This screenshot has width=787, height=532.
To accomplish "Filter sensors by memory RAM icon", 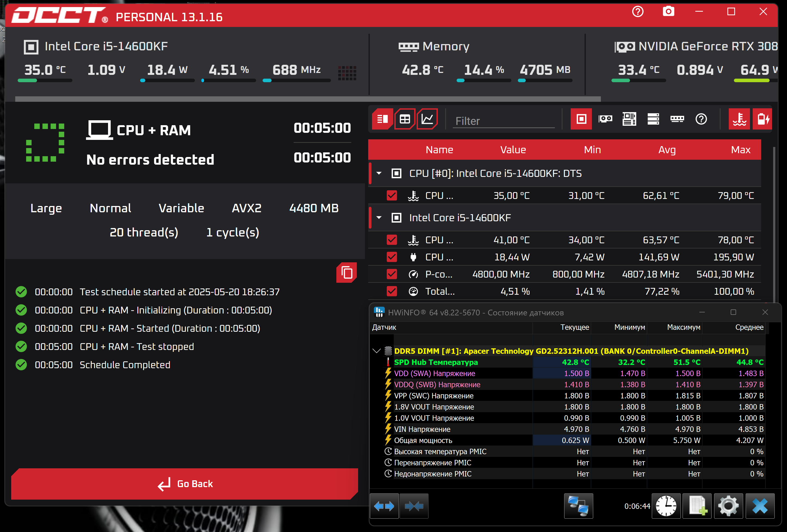I will [x=677, y=119].
